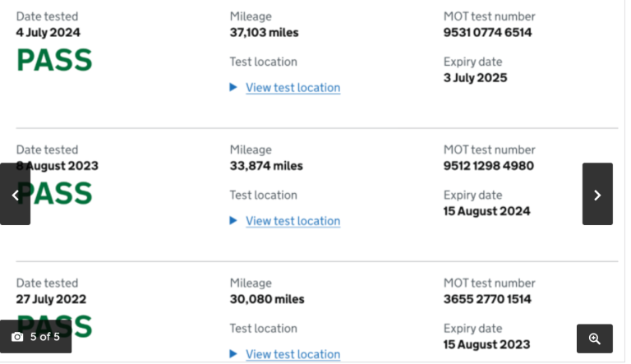Click the camera icon in photo counter
Viewport: 631px width, 364px height.
point(17,337)
